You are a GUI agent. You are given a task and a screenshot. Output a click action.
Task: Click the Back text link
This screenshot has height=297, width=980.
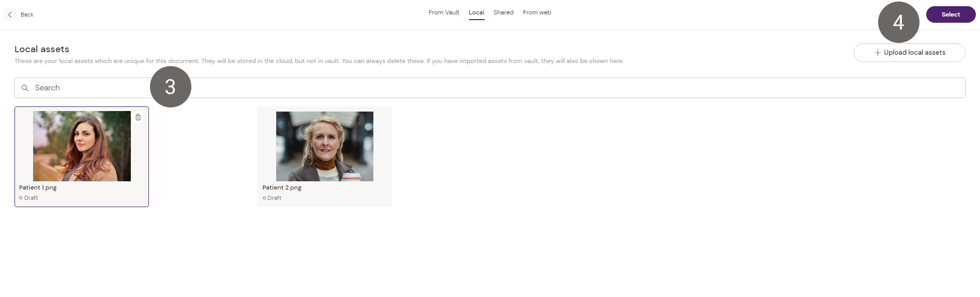pos(27,14)
